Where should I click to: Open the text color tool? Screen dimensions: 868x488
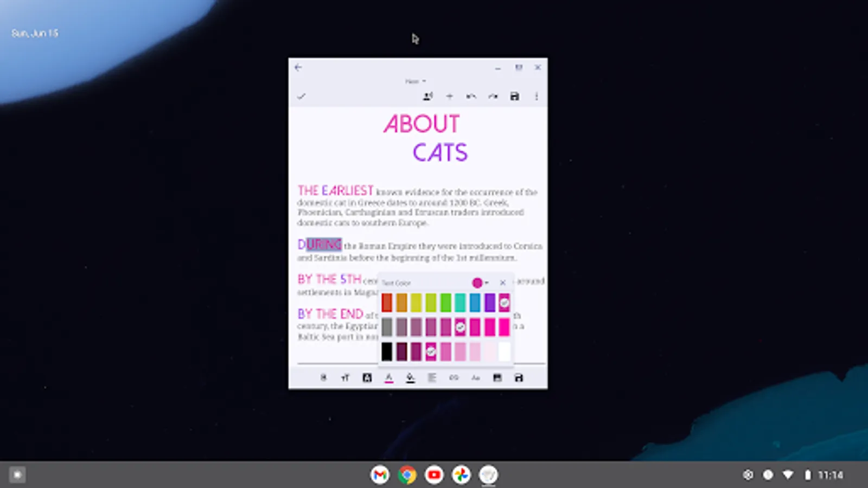coord(389,378)
